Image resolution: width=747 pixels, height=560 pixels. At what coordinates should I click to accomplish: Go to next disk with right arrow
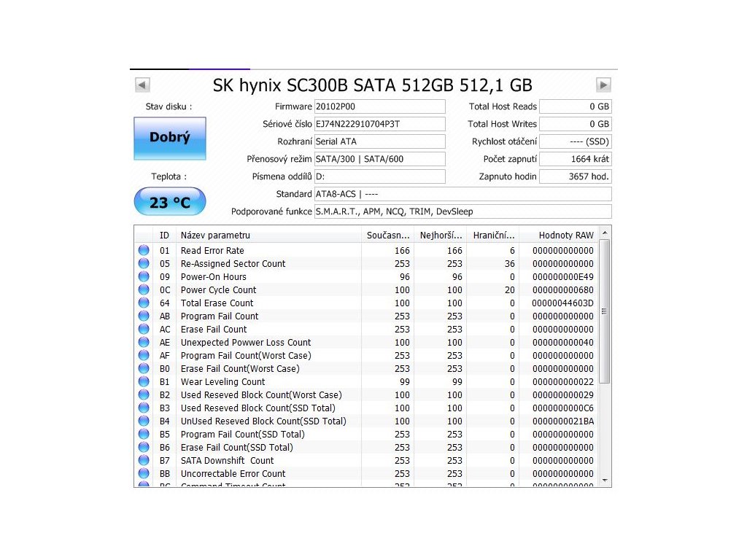pos(603,85)
